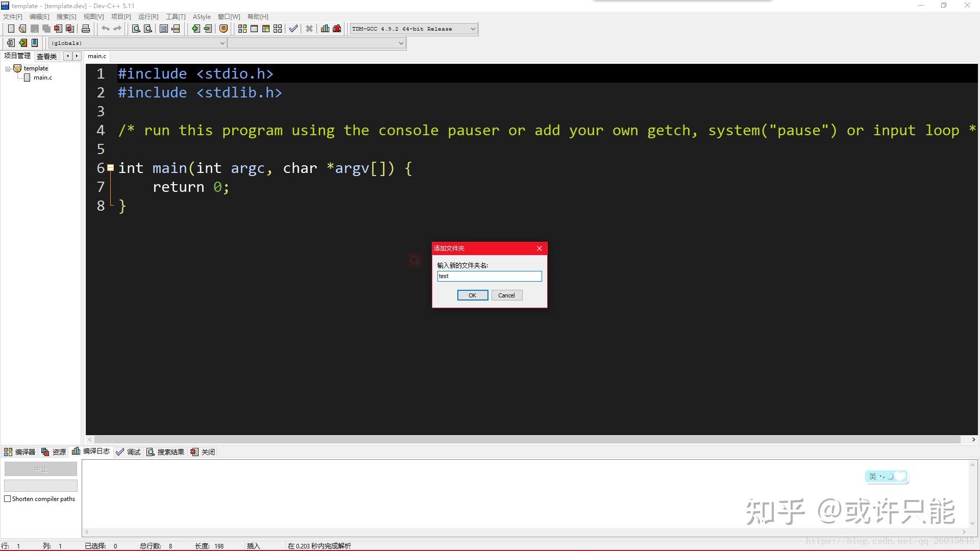Image resolution: width=980 pixels, height=551 pixels.
Task: Run the compiled program
Action: click(254, 29)
